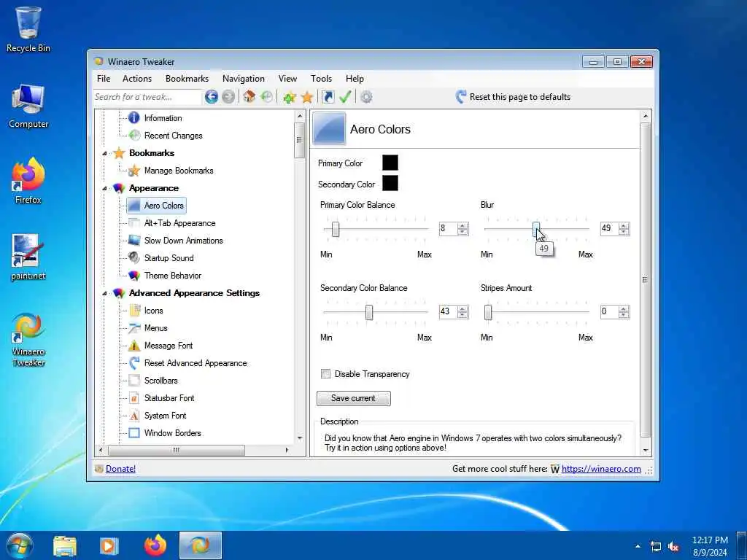Decrease Blur spinner value
747x560 pixels.
pyautogui.click(x=624, y=232)
